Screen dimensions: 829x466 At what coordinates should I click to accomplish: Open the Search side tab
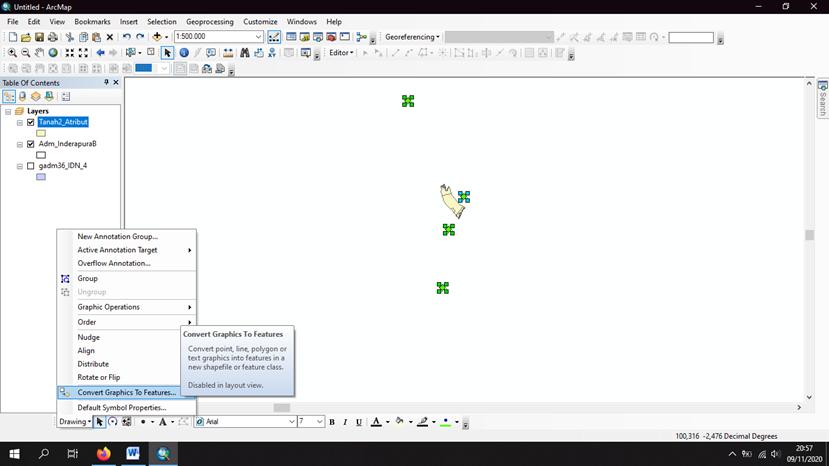point(823,98)
